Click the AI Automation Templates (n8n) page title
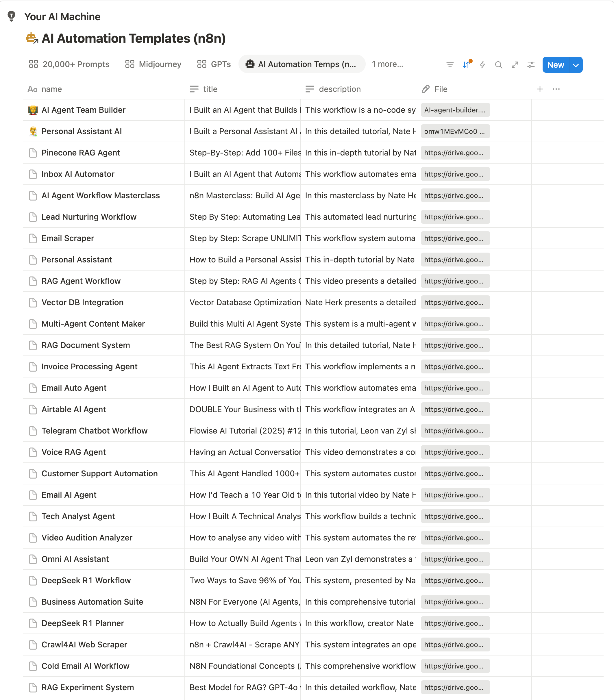This screenshot has height=700, width=614. 134,38
